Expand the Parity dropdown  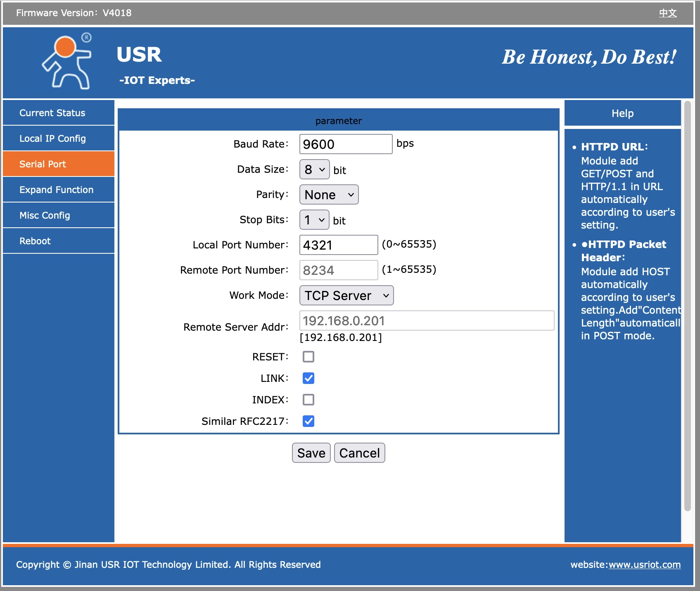pyautogui.click(x=329, y=195)
